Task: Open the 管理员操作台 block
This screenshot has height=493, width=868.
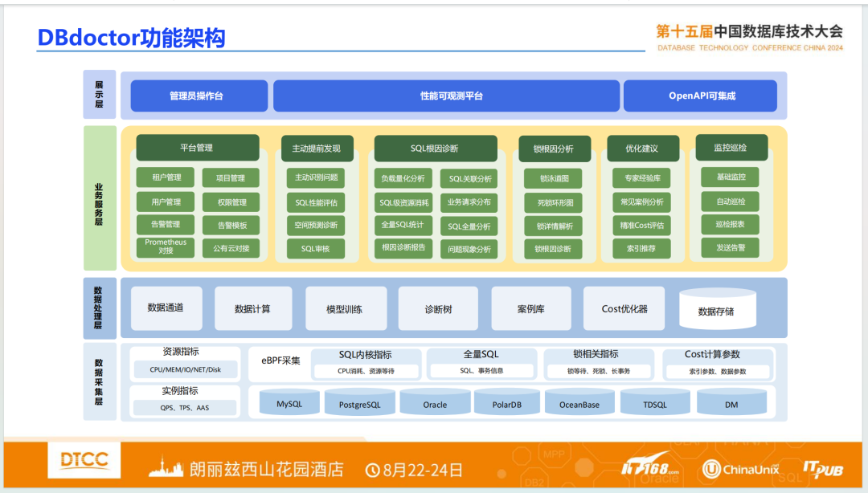Action: pos(199,96)
